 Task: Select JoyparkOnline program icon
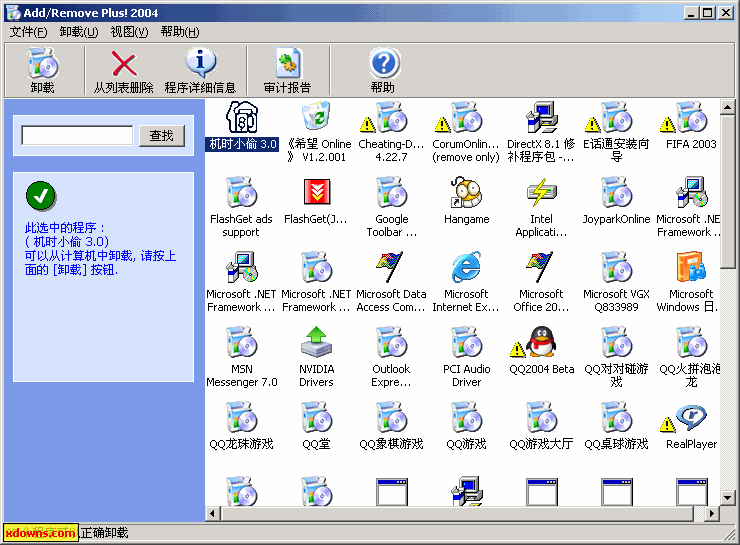[x=617, y=192]
